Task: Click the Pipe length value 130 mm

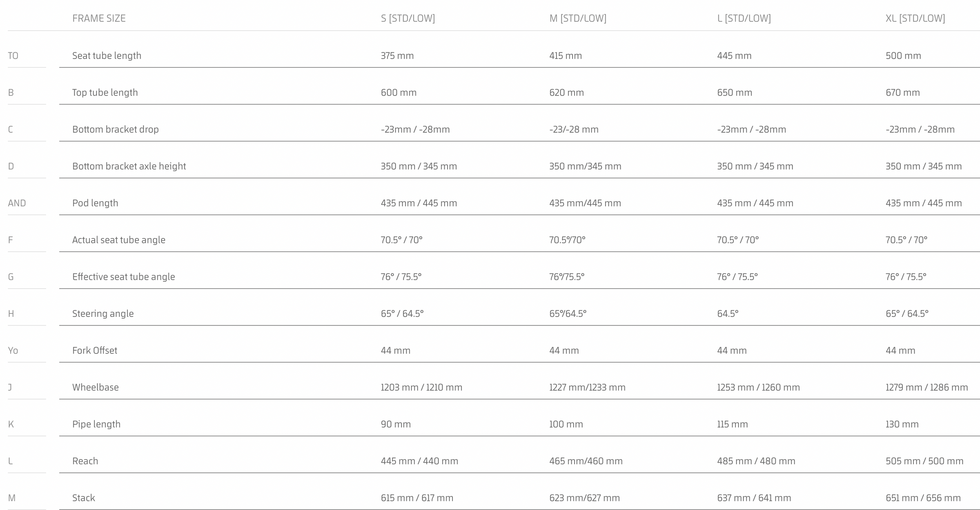Action: [902, 424]
